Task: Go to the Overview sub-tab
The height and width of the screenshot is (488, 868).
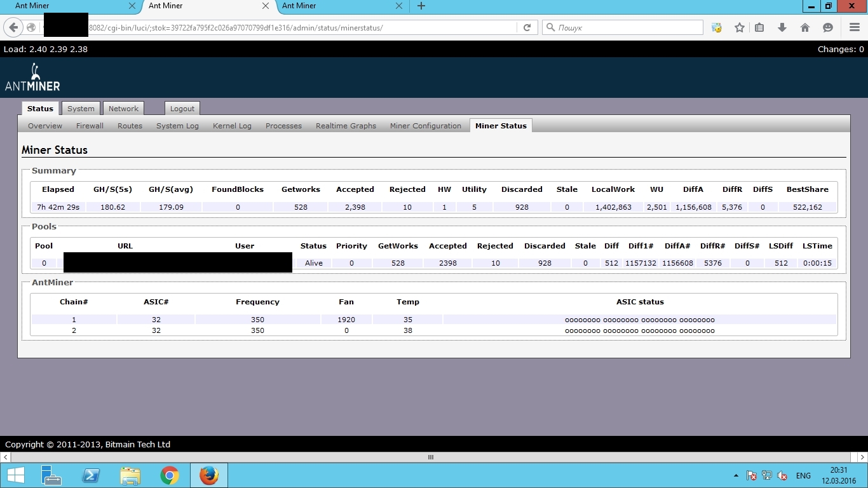Action: point(45,126)
